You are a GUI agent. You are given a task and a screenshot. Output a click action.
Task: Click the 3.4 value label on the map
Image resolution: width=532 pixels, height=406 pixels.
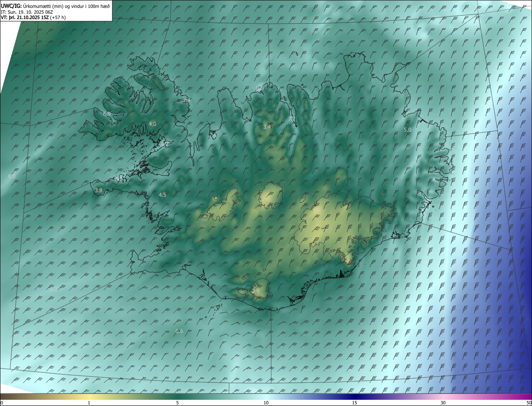(267, 127)
